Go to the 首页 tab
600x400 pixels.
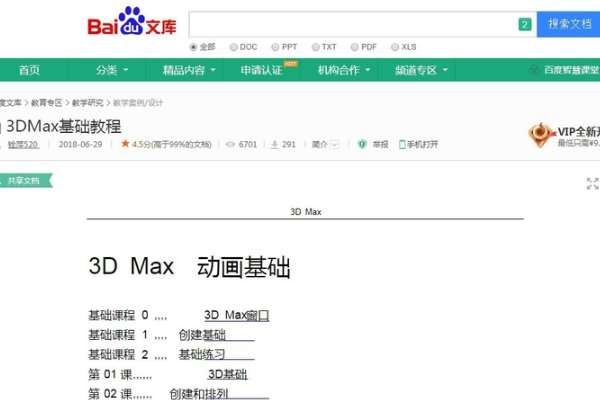click(x=29, y=70)
